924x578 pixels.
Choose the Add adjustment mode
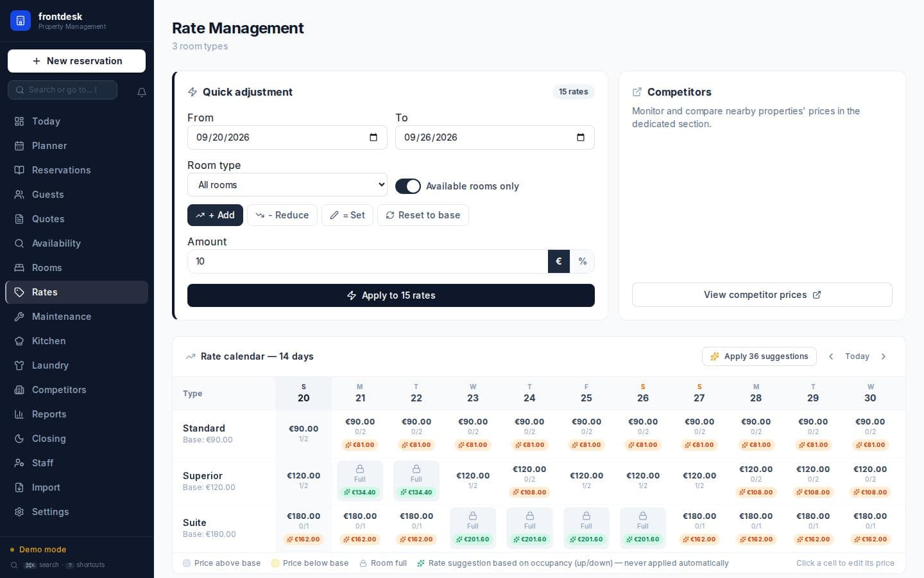215,215
